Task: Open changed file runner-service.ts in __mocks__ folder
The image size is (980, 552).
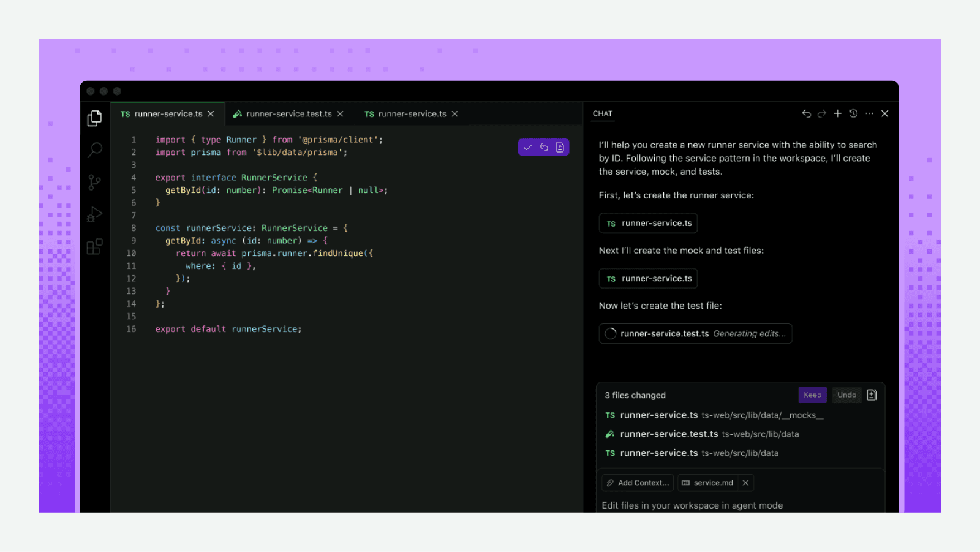Action: click(x=714, y=415)
